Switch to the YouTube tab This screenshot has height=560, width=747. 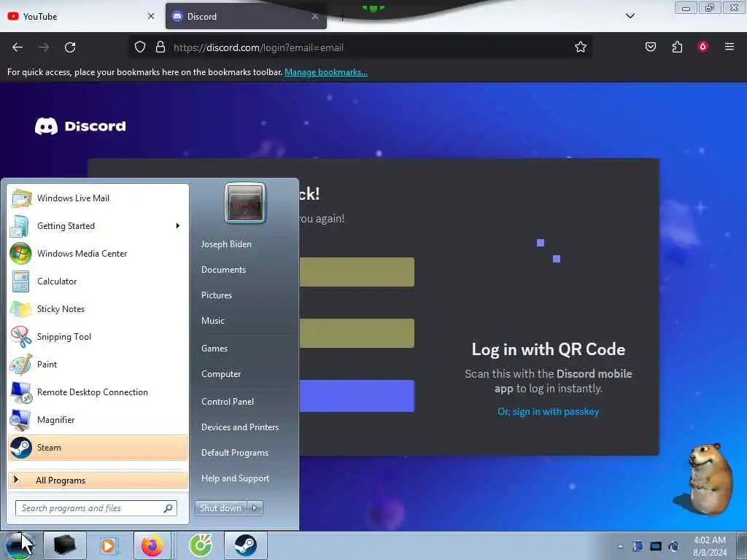pos(81,16)
